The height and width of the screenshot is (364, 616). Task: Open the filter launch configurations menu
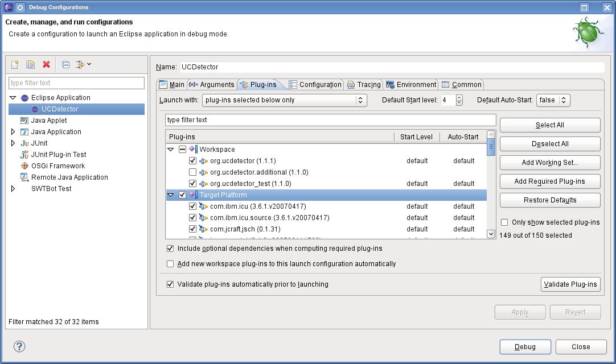(83, 64)
